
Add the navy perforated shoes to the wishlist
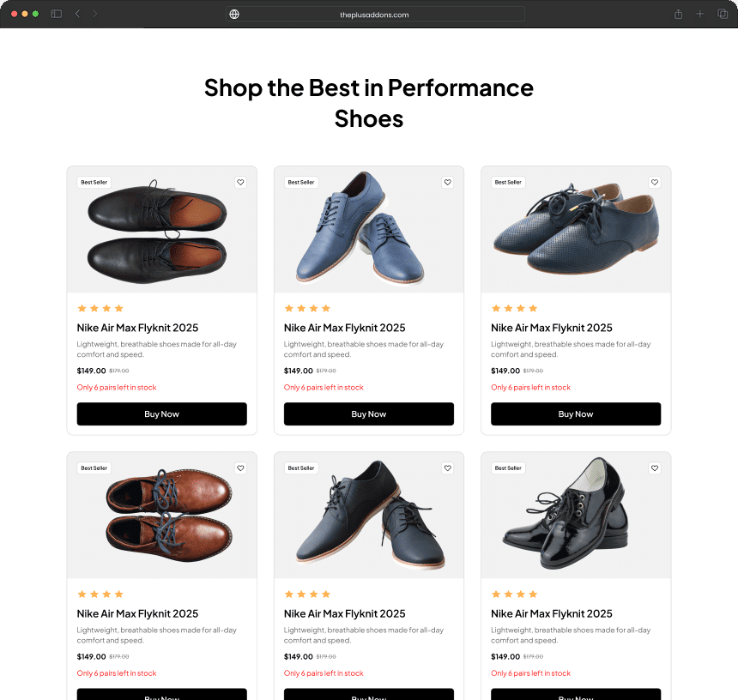tap(654, 182)
